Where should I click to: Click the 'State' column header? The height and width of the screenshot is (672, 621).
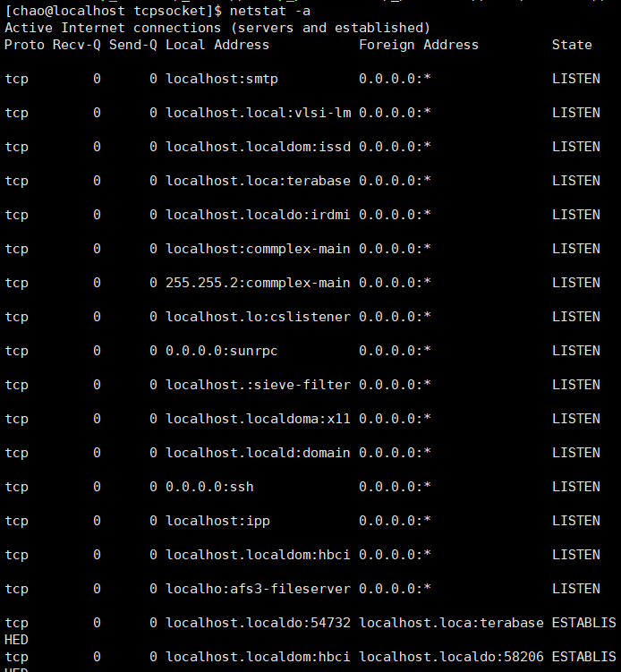tap(572, 45)
